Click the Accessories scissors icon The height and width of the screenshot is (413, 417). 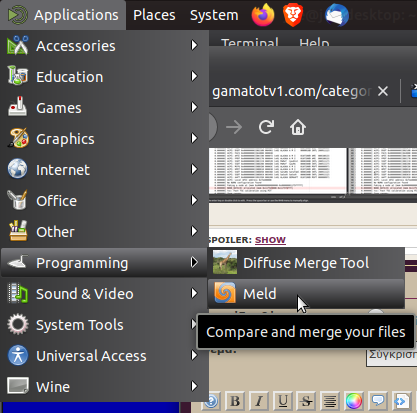(18, 45)
